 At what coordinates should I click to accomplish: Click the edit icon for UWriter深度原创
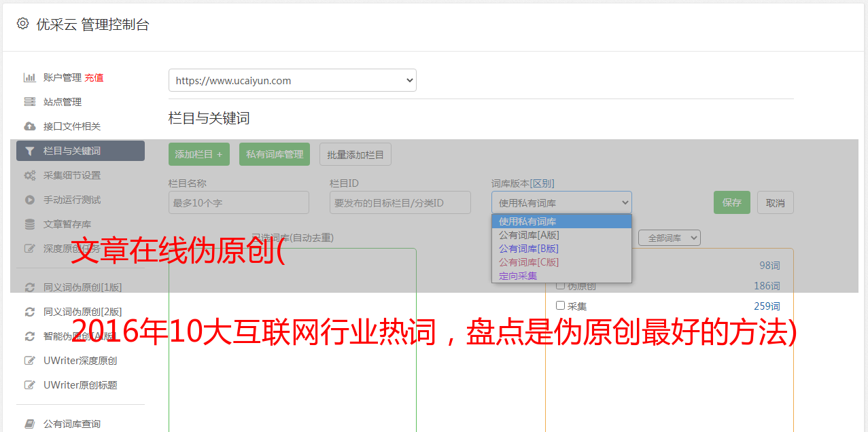coord(30,361)
